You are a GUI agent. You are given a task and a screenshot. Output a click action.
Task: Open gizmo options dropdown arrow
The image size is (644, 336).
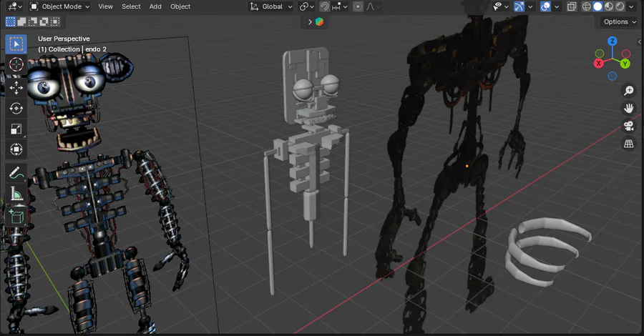(530, 6)
